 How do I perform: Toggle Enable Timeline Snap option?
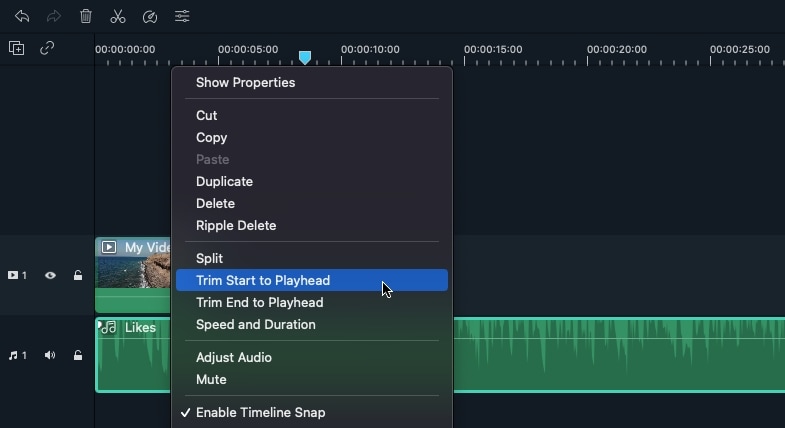pos(260,412)
